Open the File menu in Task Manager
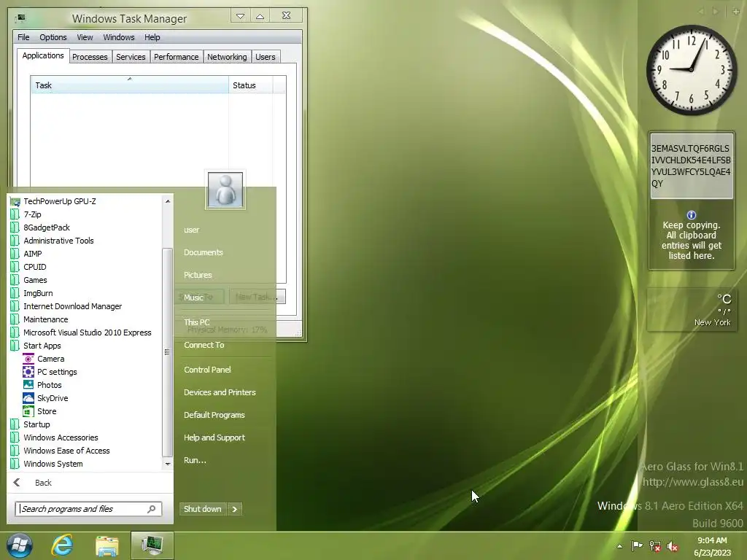747x560 pixels. (23, 37)
